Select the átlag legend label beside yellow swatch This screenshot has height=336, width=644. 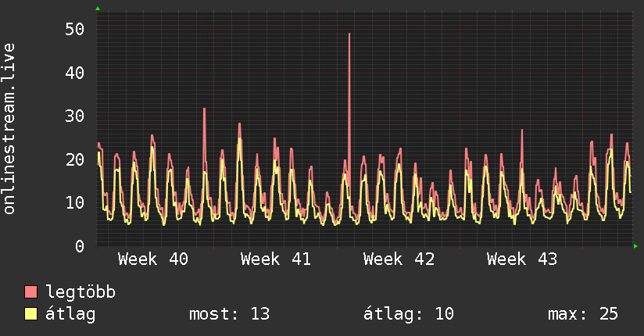coord(70,314)
